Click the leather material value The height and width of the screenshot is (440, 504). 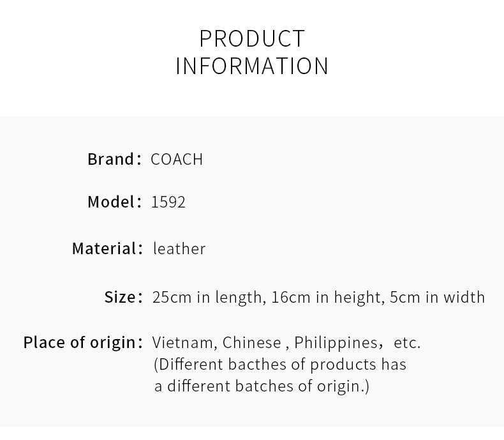(179, 248)
